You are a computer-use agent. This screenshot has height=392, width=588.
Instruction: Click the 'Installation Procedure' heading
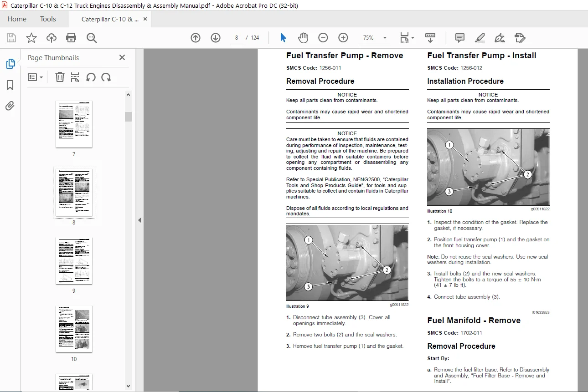tap(465, 81)
